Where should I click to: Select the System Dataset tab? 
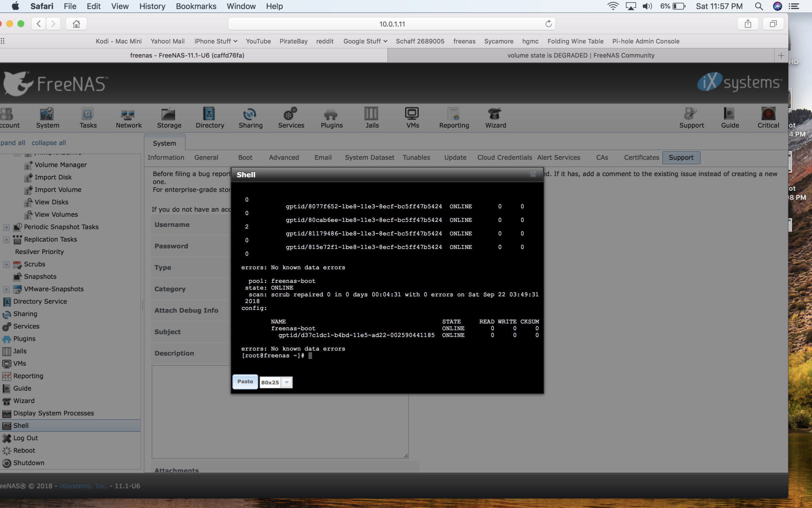pyautogui.click(x=369, y=157)
